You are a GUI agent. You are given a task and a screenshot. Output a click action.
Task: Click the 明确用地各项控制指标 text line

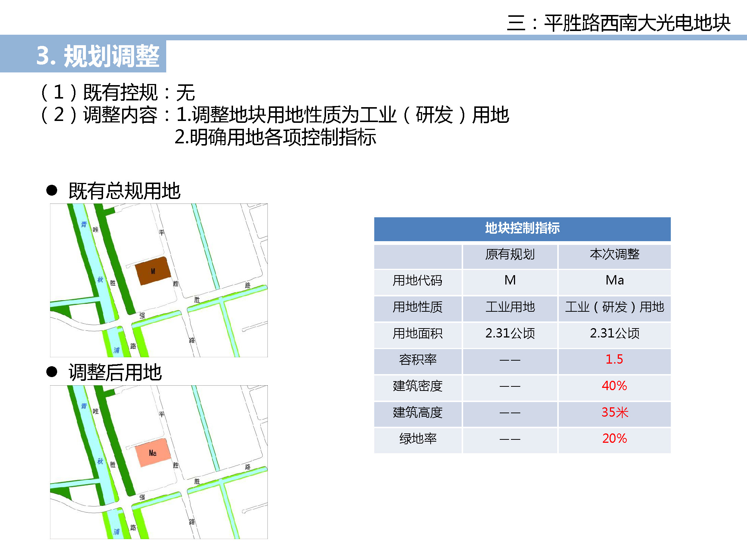coord(275,137)
